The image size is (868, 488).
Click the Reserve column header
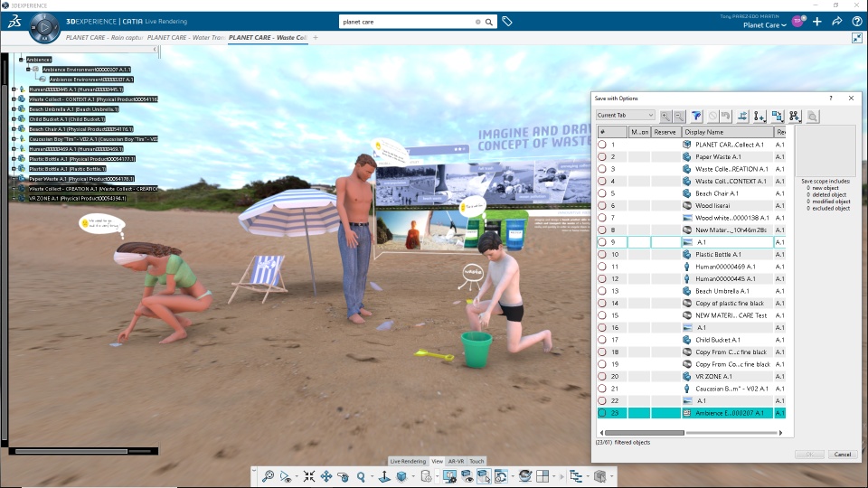pos(666,132)
